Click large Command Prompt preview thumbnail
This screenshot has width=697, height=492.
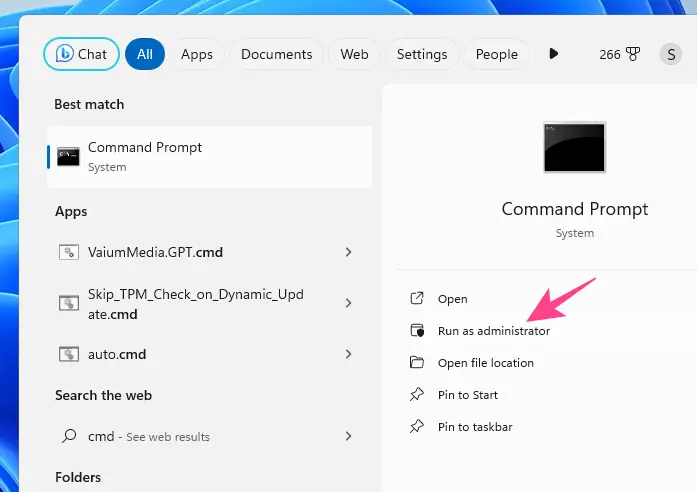pyautogui.click(x=574, y=147)
